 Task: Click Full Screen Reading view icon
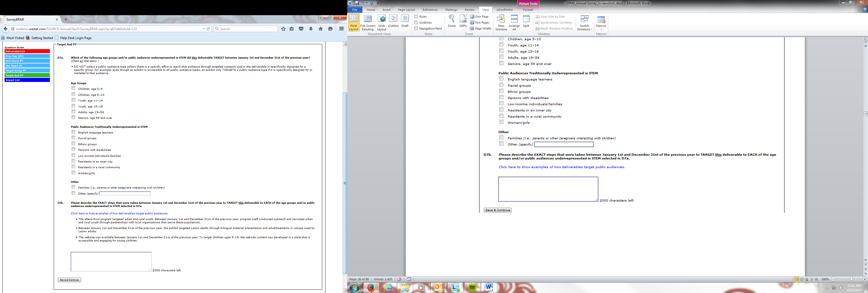point(367,22)
